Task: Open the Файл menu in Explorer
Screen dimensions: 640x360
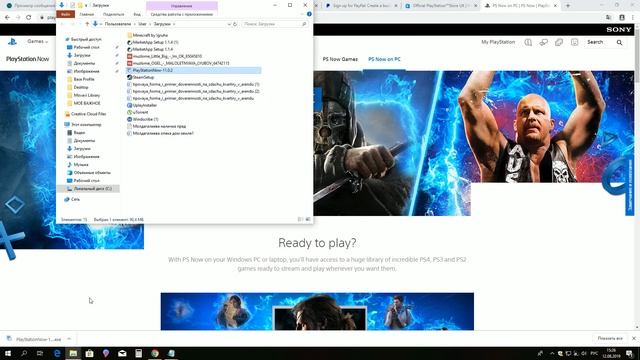Action: (65, 14)
